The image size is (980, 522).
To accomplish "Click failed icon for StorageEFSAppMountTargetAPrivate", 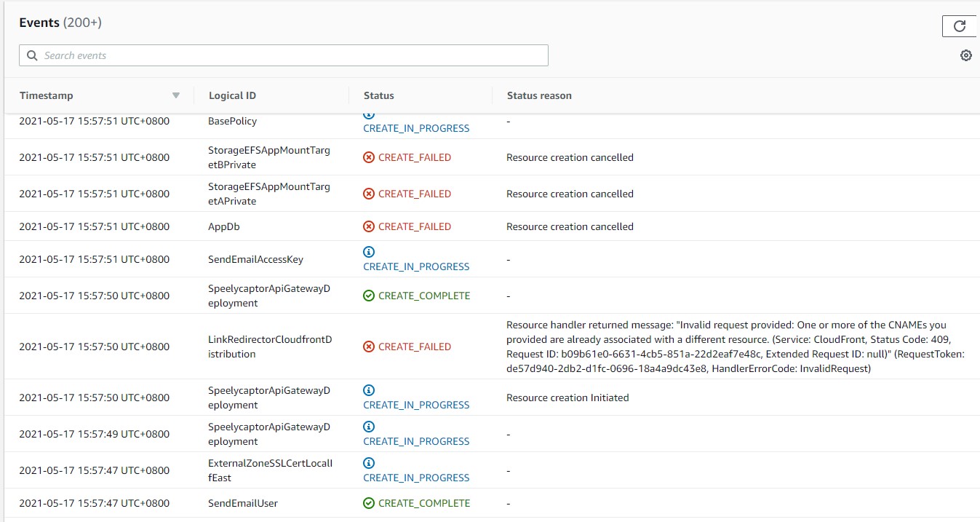I will (369, 194).
